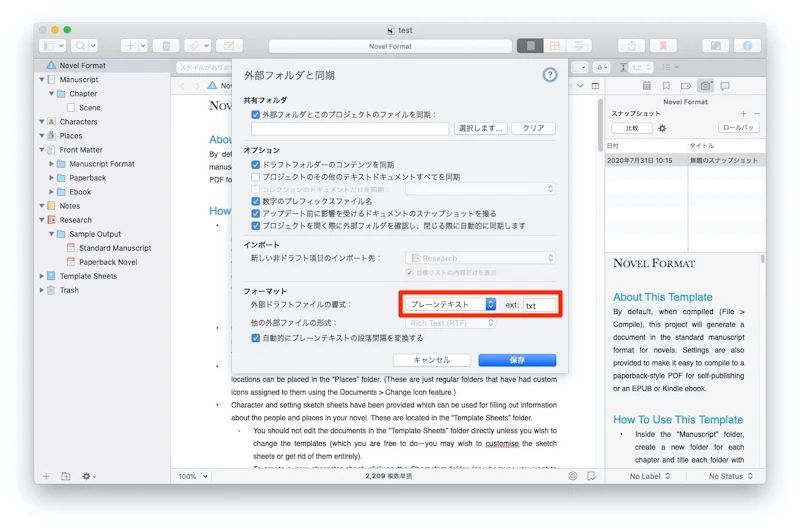Switch to Corkboard view mode
The image size is (800, 529).
(x=555, y=46)
